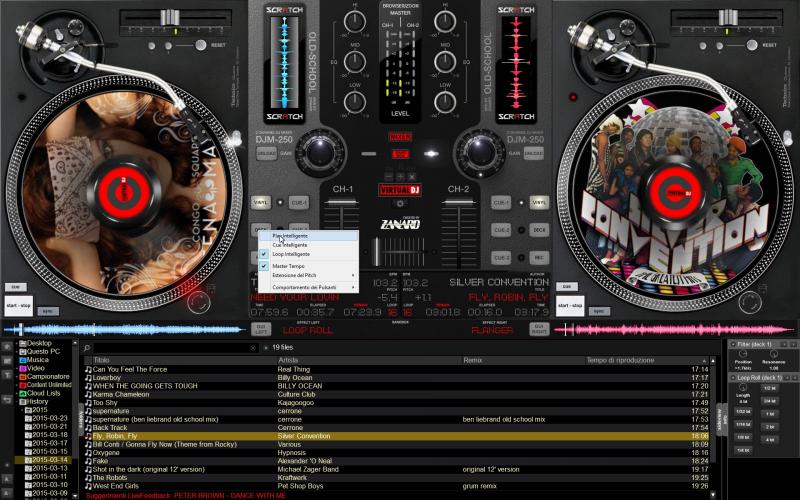Click channel 2 MID EQ knob

click(445, 62)
